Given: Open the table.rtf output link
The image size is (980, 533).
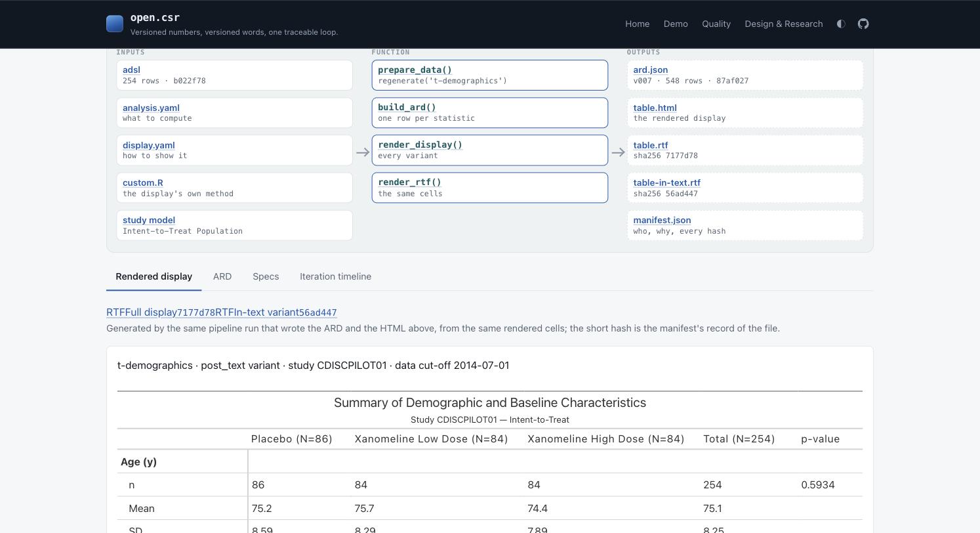Looking at the screenshot, I should (x=650, y=145).
